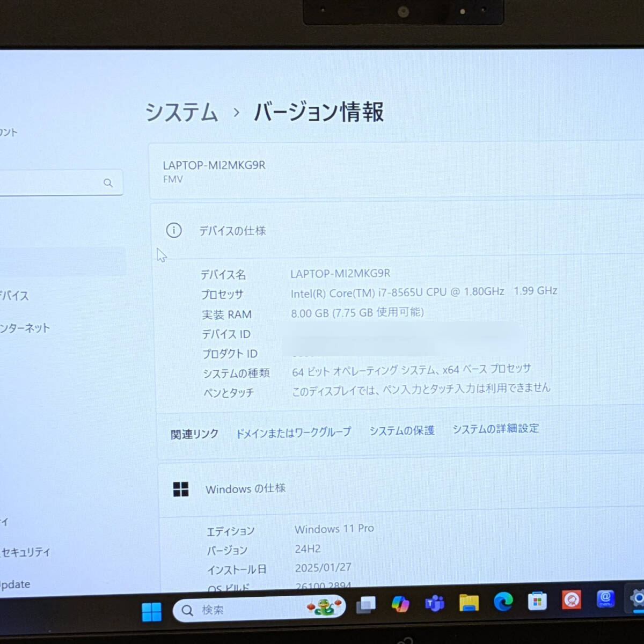Screen dimensions: 644x644
Task: Click the バージョン情報 page title
Action: [x=318, y=112]
